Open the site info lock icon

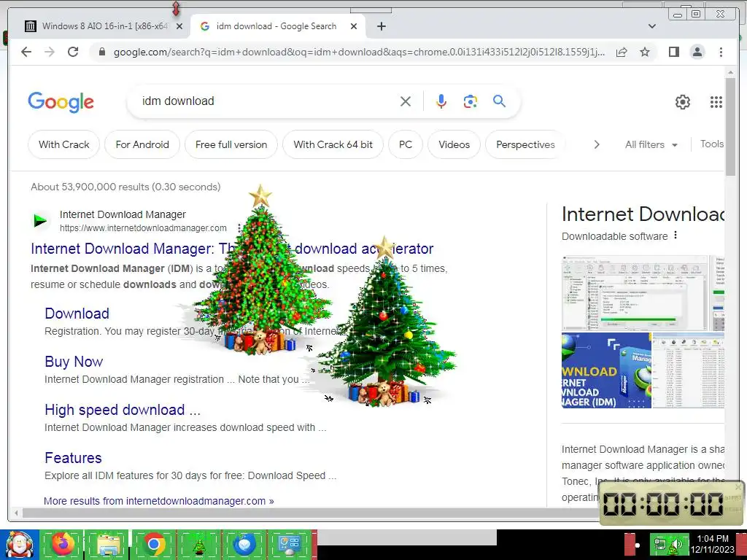pos(101,52)
